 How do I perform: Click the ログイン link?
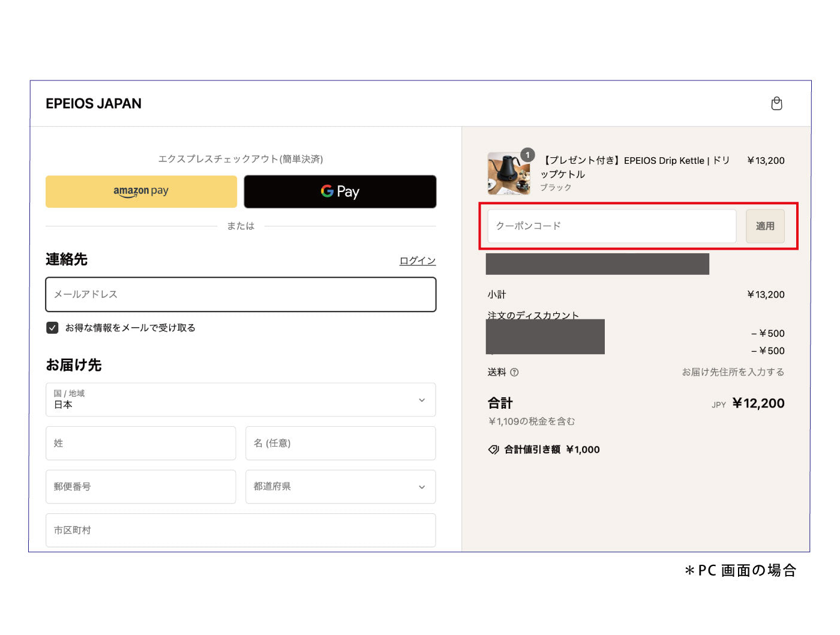coord(417,260)
